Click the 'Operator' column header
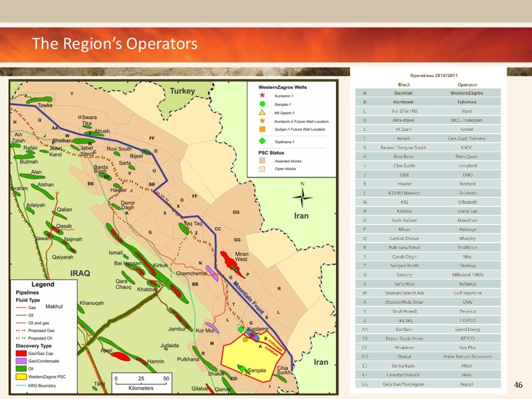 point(467,84)
